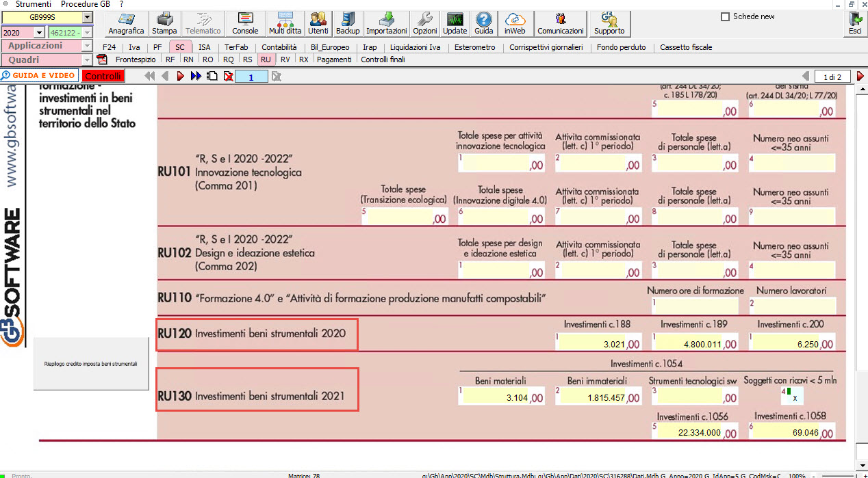Screen dimensions: 868x478
Task: Expand the GB999S company dropdown
Action: [x=87, y=17]
